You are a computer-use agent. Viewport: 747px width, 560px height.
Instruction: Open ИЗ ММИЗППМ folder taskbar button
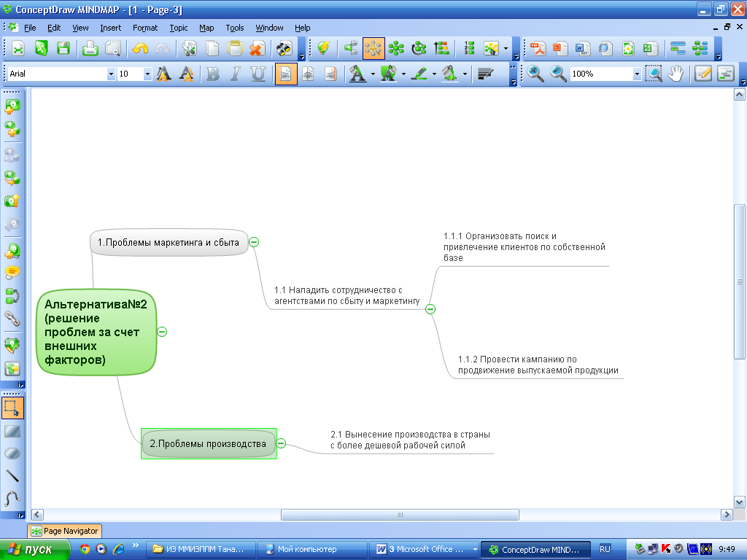coord(201,550)
